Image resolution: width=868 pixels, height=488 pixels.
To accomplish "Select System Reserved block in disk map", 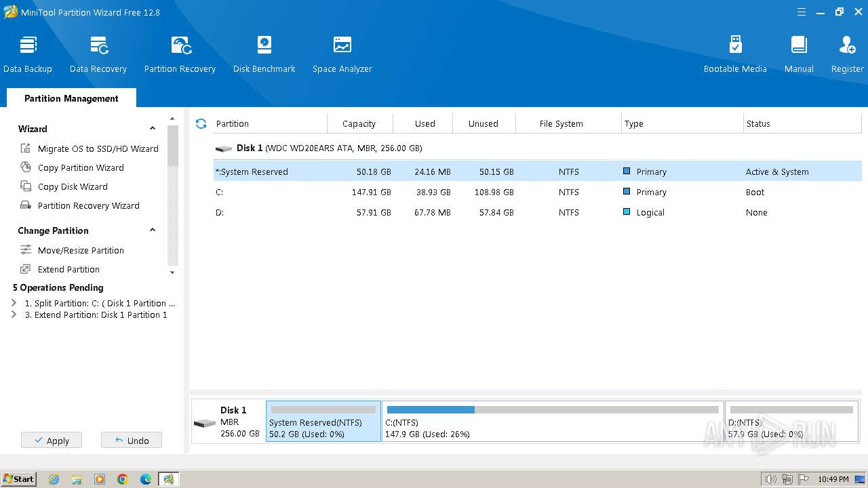I will click(x=323, y=421).
